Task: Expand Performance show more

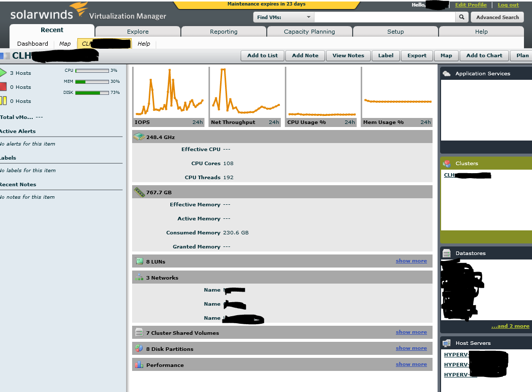Action: (x=411, y=364)
